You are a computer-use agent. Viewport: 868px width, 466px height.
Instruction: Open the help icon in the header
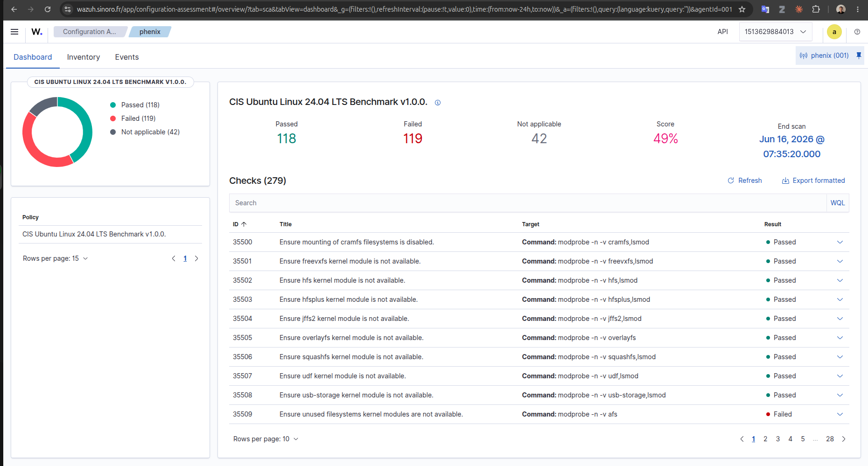coord(857,32)
